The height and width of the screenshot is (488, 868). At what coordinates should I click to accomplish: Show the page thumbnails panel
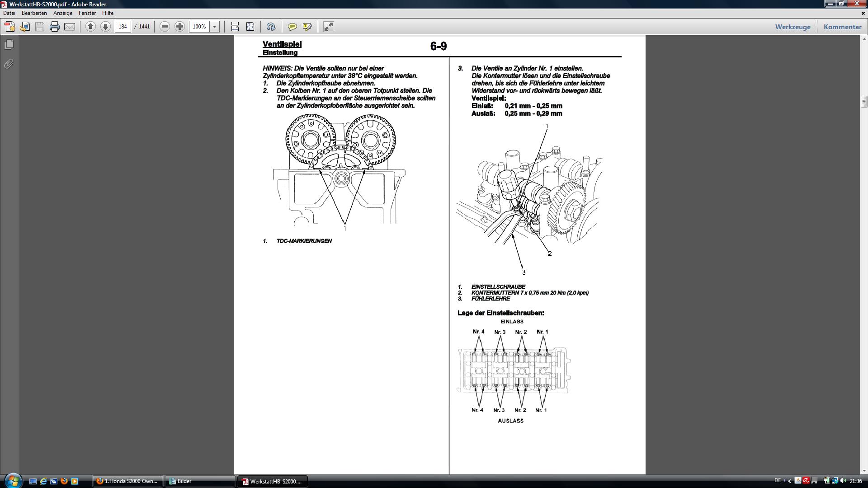(x=9, y=45)
